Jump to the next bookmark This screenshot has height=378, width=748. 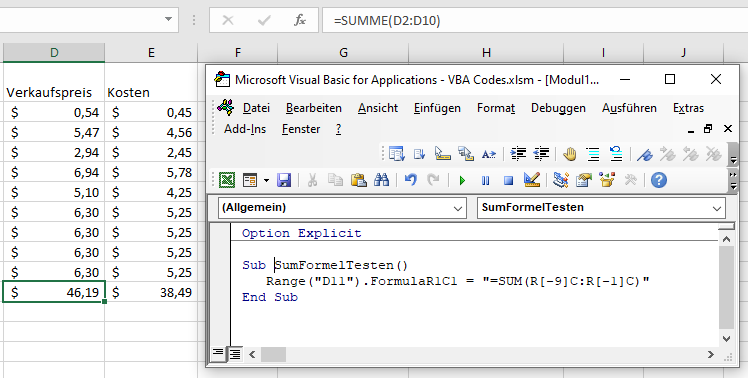pos(667,154)
